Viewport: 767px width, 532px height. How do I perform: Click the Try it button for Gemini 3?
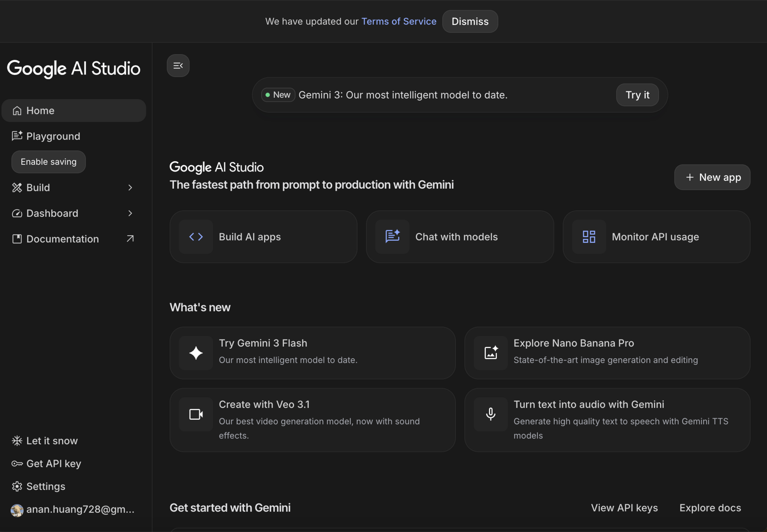point(637,95)
